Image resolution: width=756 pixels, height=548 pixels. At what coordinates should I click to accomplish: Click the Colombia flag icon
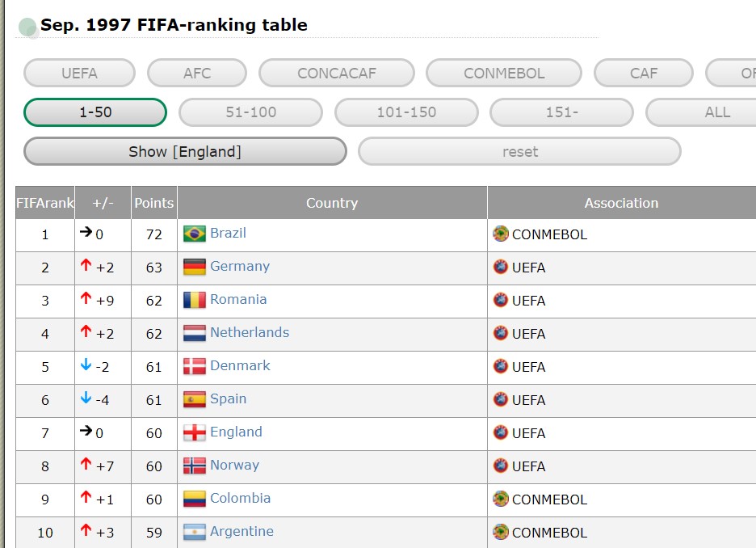[195, 500]
